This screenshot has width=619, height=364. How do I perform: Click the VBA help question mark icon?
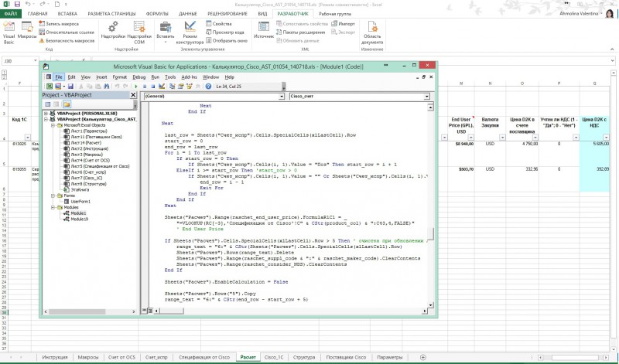(207, 87)
